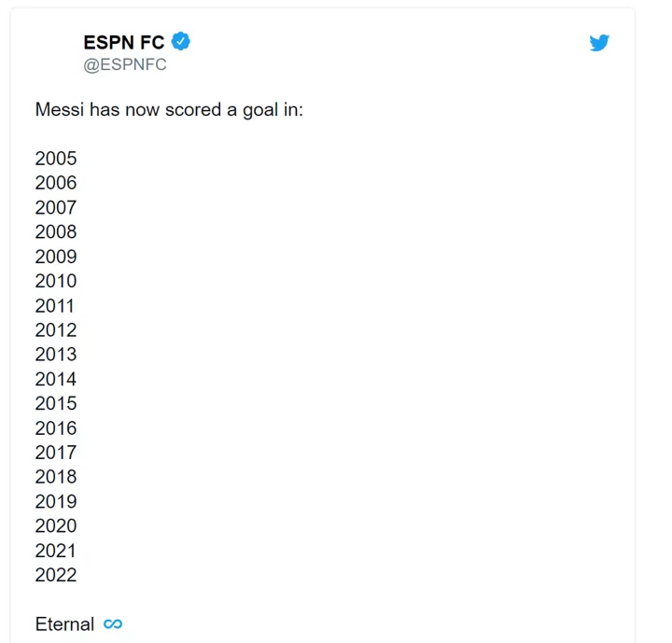Image resolution: width=672 pixels, height=643 pixels.
Task: Open the ESPN FC profile name
Action: click(x=123, y=42)
